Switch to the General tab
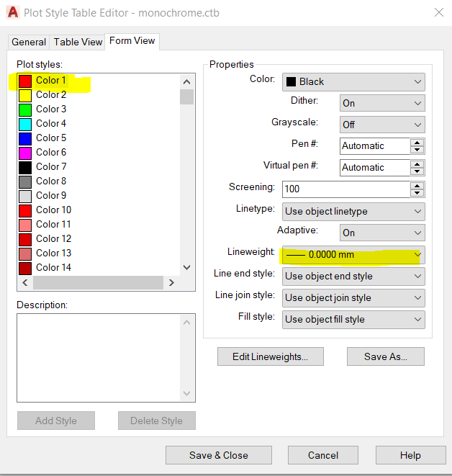 [29, 42]
